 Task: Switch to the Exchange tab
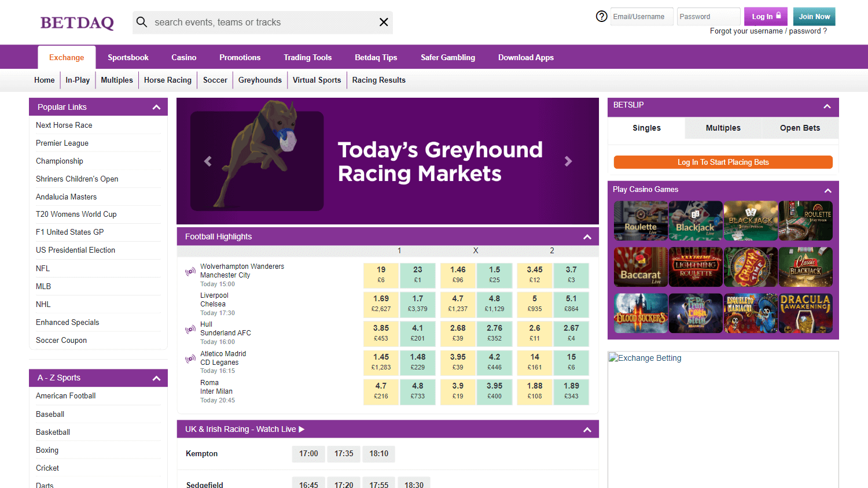pyautogui.click(x=67, y=57)
